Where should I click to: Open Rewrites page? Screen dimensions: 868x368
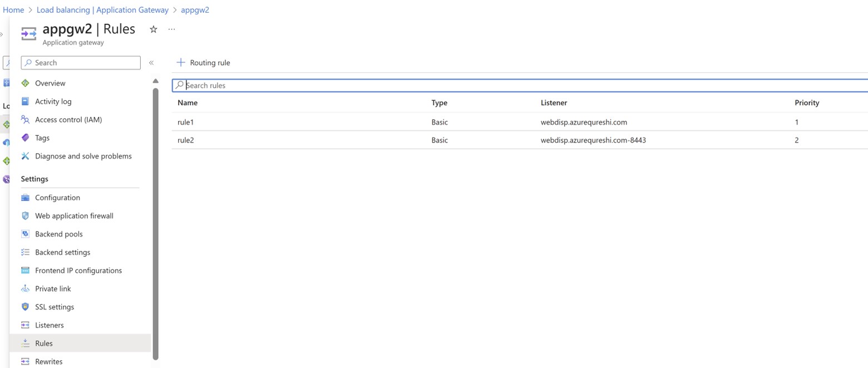(49, 361)
